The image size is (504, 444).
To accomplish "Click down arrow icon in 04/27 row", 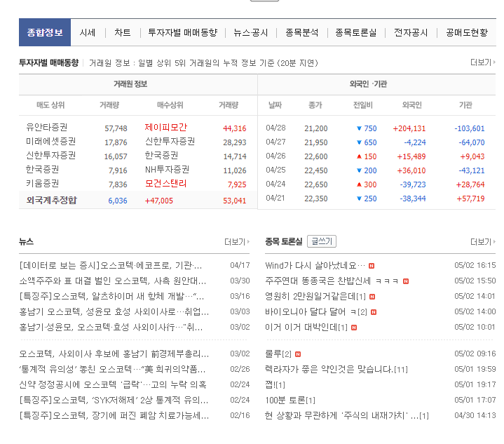I will [359, 142].
